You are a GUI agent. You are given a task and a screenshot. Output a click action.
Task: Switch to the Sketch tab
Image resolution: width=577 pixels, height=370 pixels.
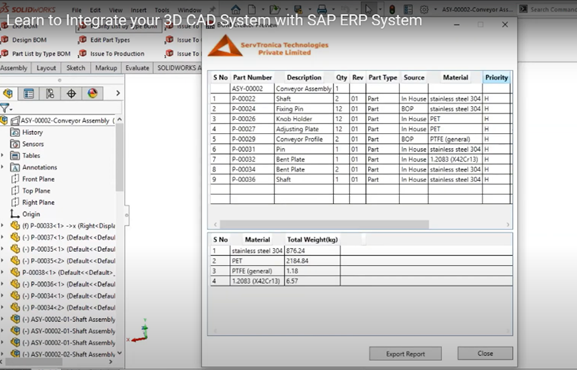76,68
